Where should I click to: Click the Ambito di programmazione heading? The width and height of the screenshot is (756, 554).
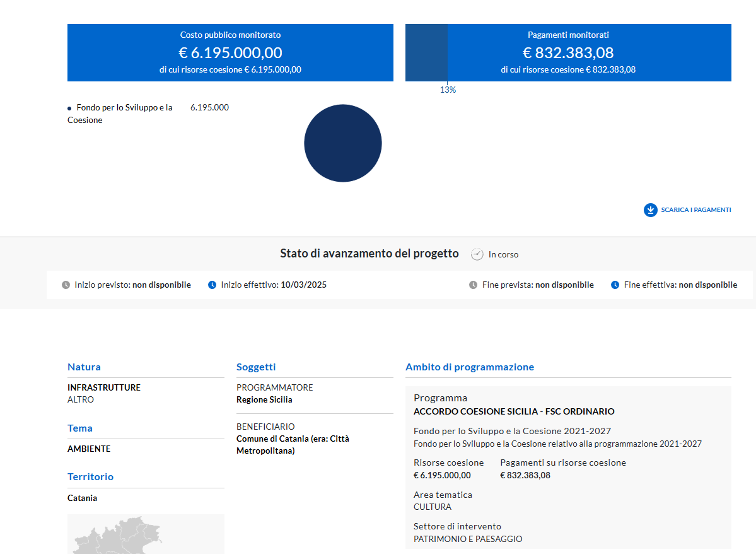click(x=470, y=367)
